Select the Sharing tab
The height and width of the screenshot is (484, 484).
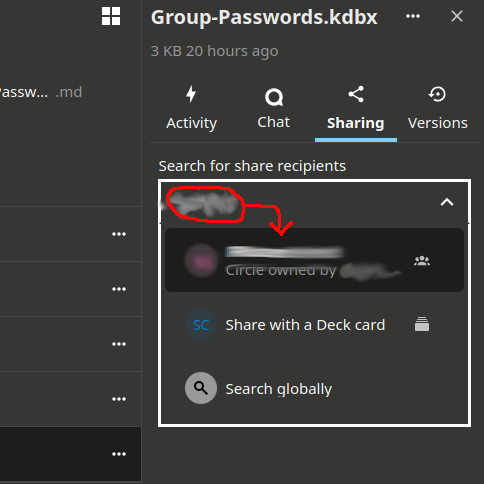click(x=356, y=109)
